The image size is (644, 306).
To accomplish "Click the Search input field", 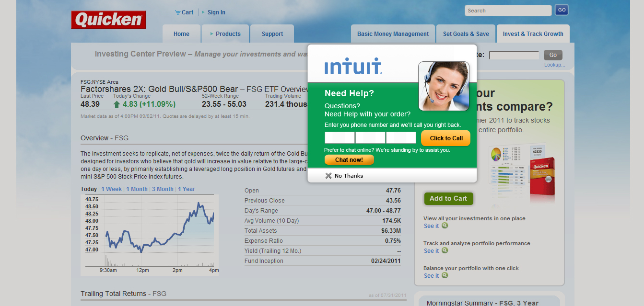I will click(x=508, y=11).
